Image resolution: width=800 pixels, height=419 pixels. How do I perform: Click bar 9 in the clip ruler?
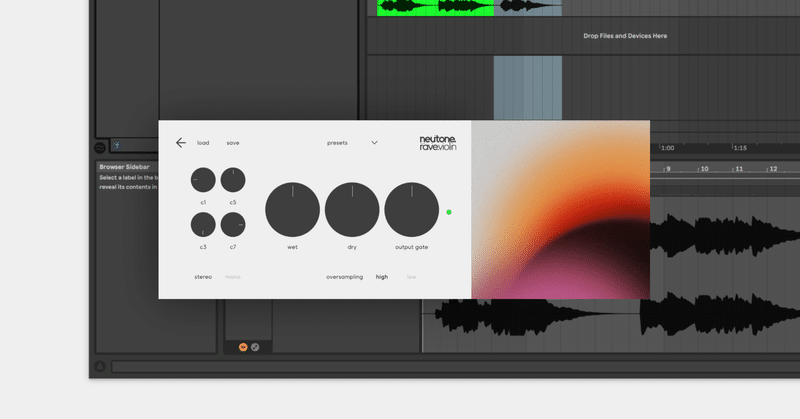(x=668, y=168)
